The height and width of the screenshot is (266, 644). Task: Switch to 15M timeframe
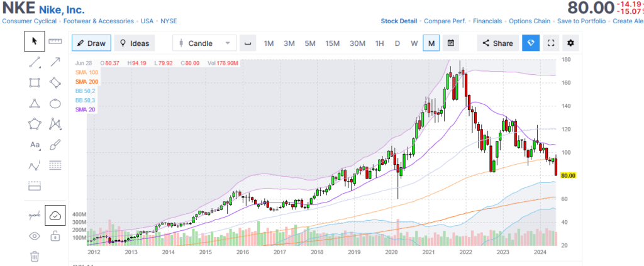pyautogui.click(x=332, y=43)
